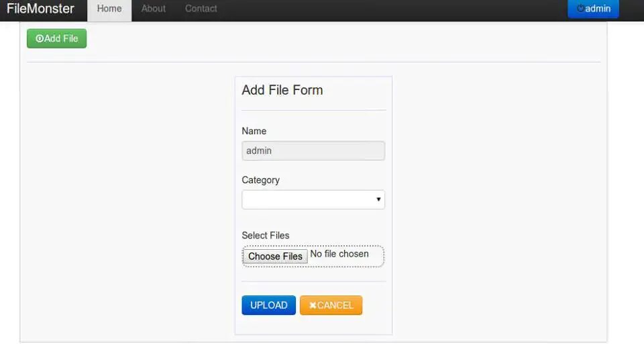The width and height of the screenshot is (644, 364).
Task: Click the 'Add File Form' heading
Action: pos(282,90)
